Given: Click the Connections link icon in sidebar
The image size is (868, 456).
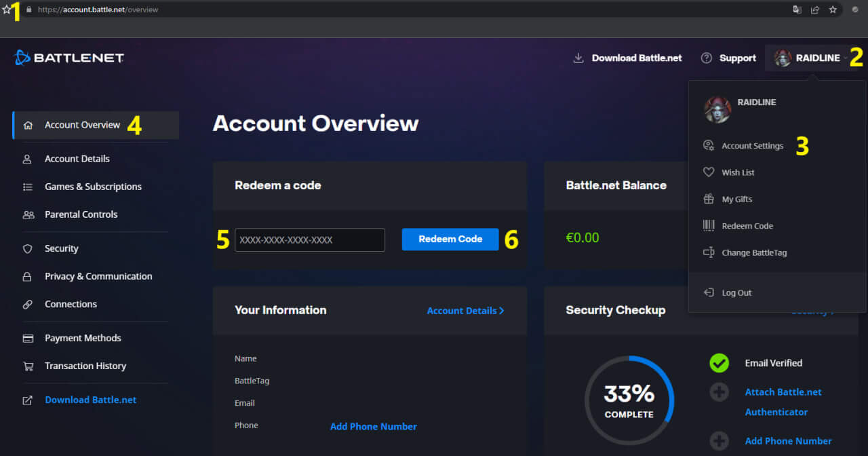Looking at the screenshot, I should point(28,305).
